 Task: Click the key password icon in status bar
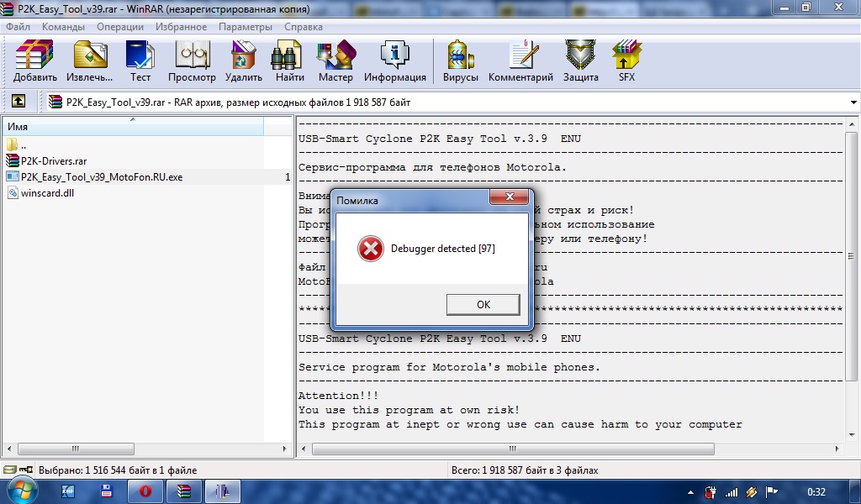point(26,470)
